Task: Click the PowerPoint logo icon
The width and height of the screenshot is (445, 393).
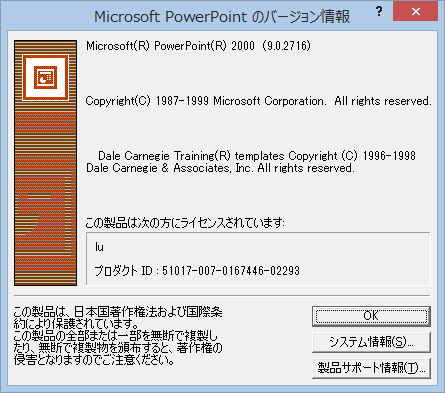Action: coord(45,77)
